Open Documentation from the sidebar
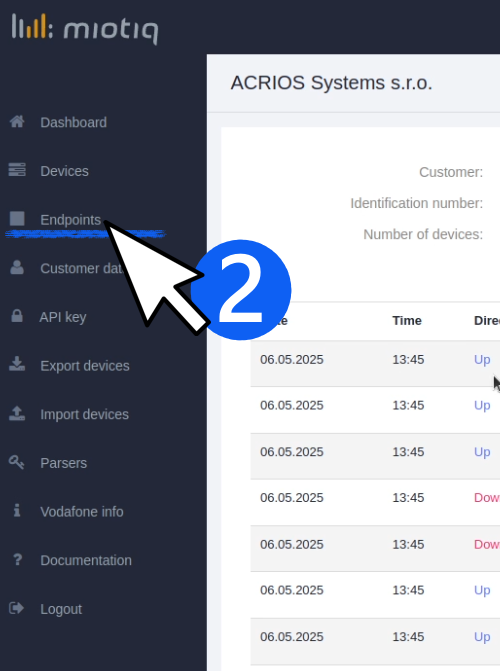500x671 pixels. tap(86, 560)
